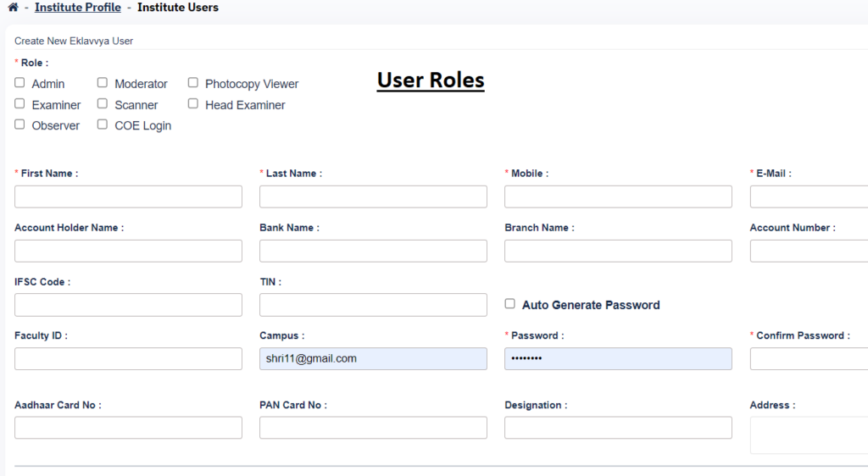Focus the Account Number input field
The image size is (868, 476).
(809, 251)
